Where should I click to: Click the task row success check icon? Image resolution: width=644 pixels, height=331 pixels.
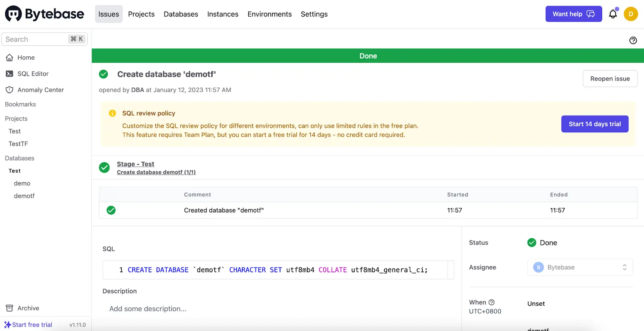point(111,210)
